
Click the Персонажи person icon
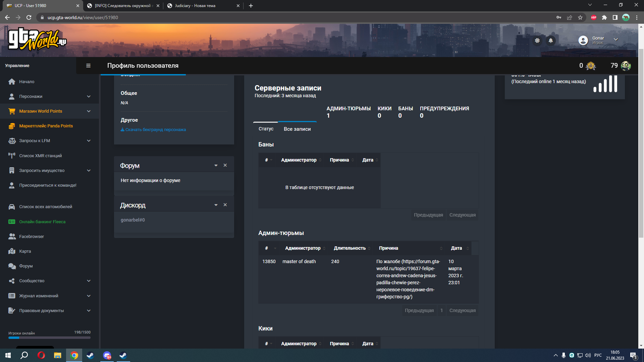pyautogui.click(x=12, y=97)
